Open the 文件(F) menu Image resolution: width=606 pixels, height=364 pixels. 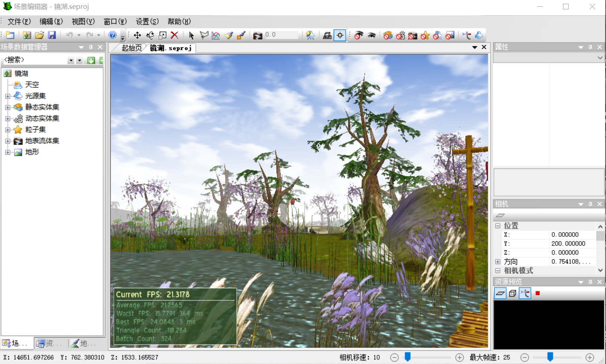pos(19,21)
